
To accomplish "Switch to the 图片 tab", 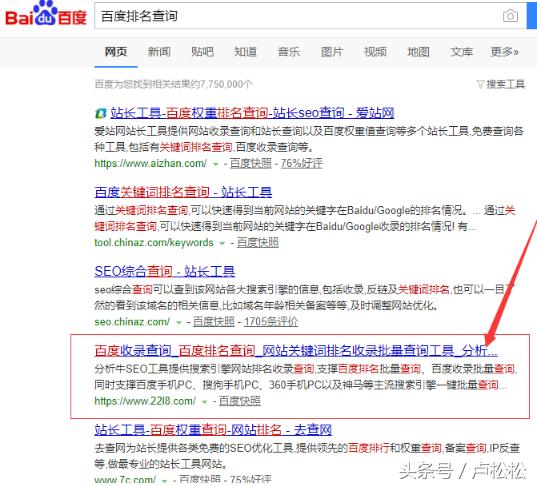I will click(x=332, y=52).
